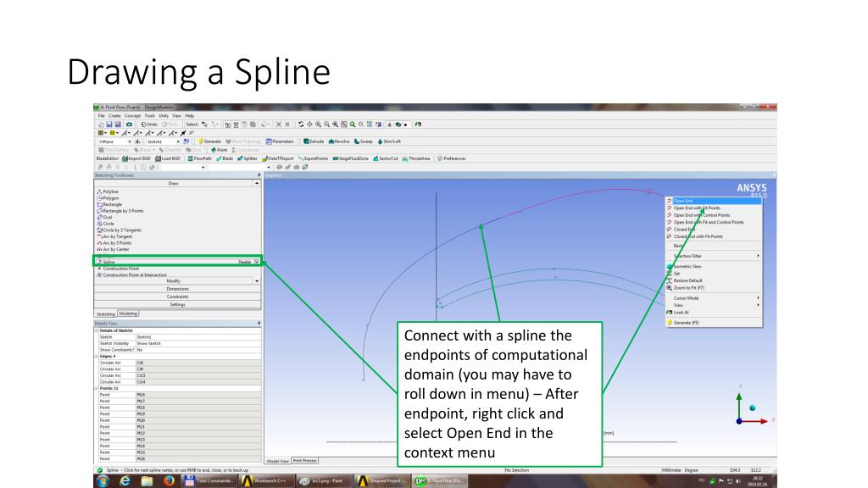
Task: Collapse the Details of Sketch1 section
Action: pyautogui.click(x=97, y=330)
